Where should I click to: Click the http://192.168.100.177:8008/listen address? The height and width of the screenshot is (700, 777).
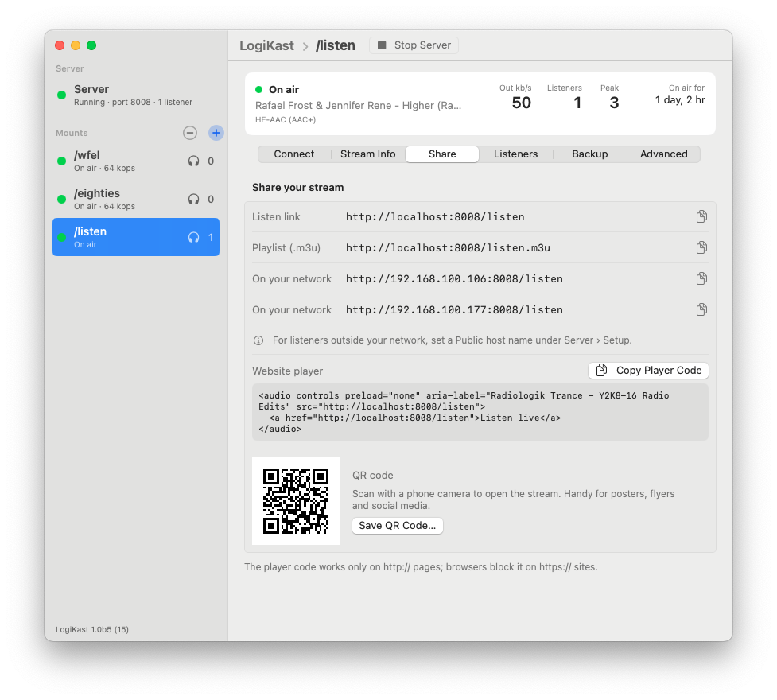(454, 310)
